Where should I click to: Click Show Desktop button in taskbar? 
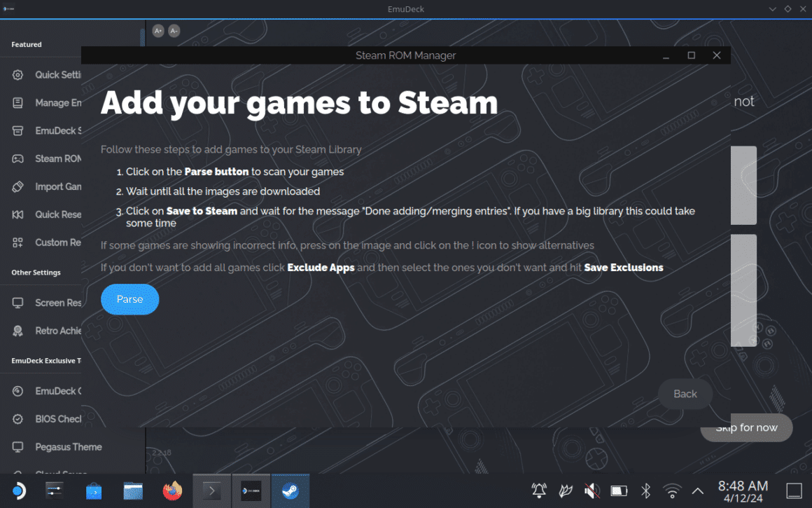click(x=794, y=490)
